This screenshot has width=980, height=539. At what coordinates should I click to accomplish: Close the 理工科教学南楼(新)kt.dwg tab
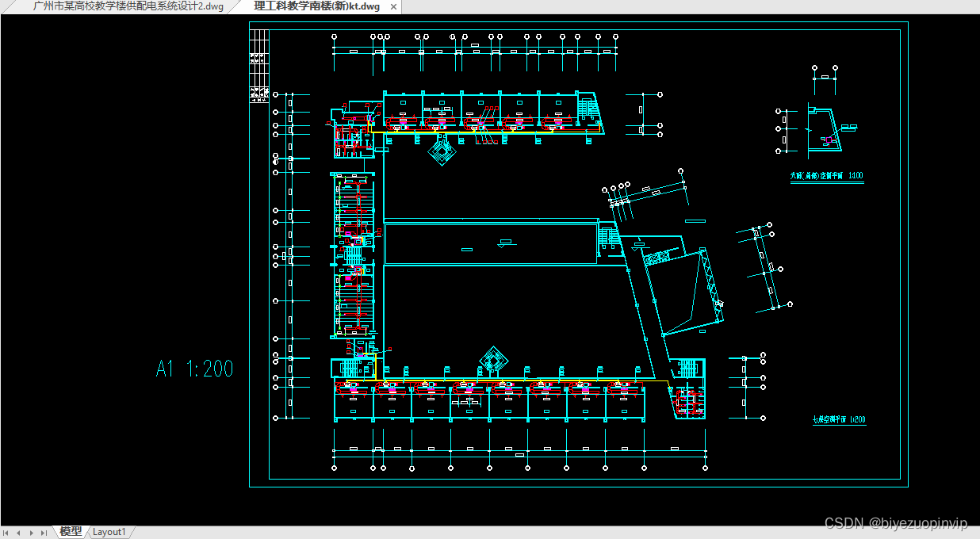click(394, 6)
